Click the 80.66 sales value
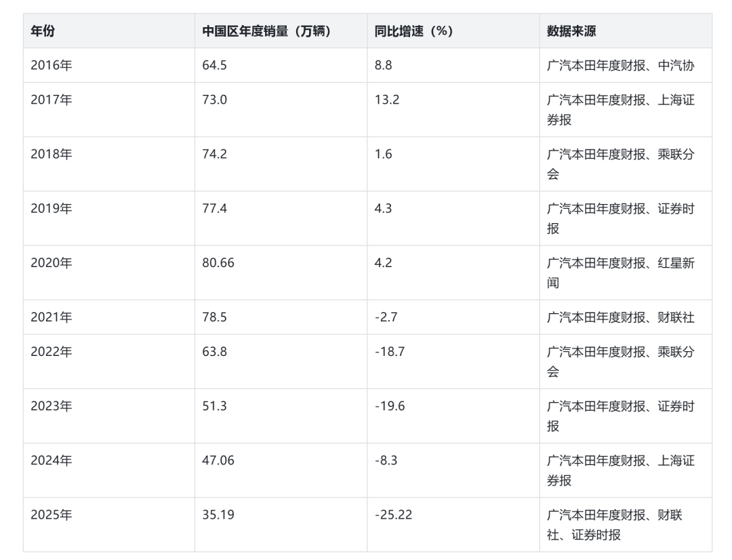The height and width of the screenshot is (560, 732). tap(218, 263)
